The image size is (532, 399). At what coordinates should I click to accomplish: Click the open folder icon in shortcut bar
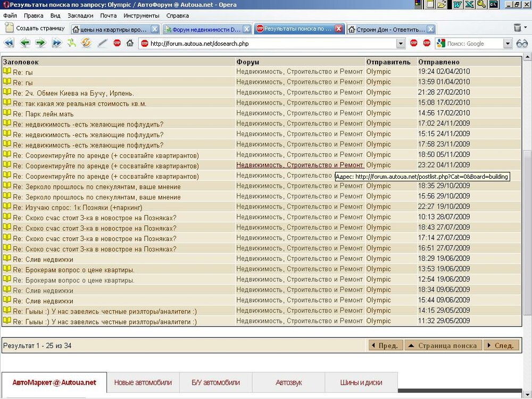442,4
